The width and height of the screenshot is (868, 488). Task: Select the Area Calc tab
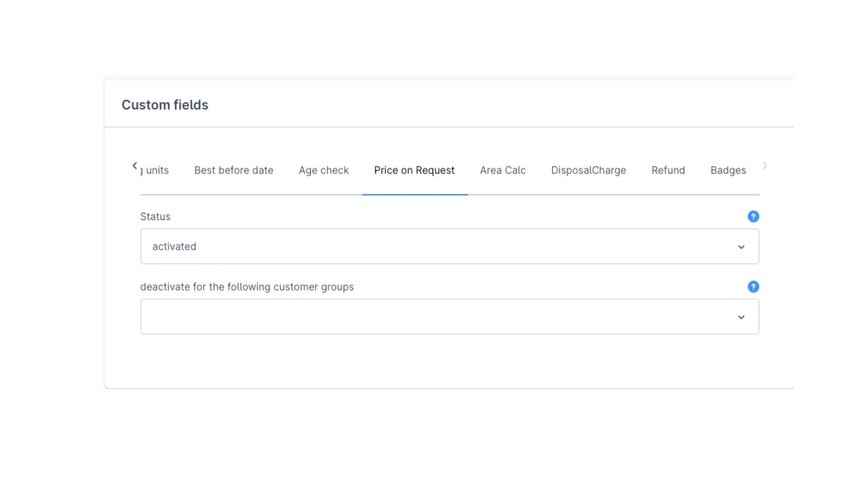tap(503, 170)
